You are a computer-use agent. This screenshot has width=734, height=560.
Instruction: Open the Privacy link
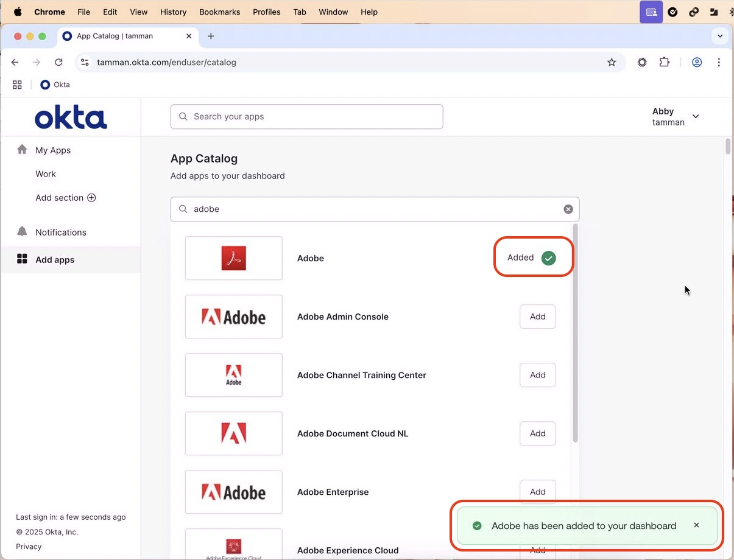(x=29, y=547)
